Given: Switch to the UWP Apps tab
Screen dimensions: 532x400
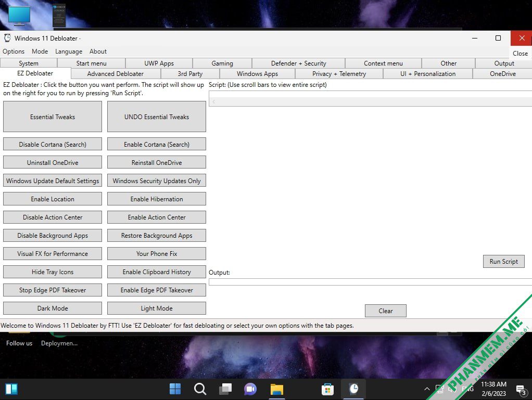Looking at the screenshot, I should pos(159,63).
